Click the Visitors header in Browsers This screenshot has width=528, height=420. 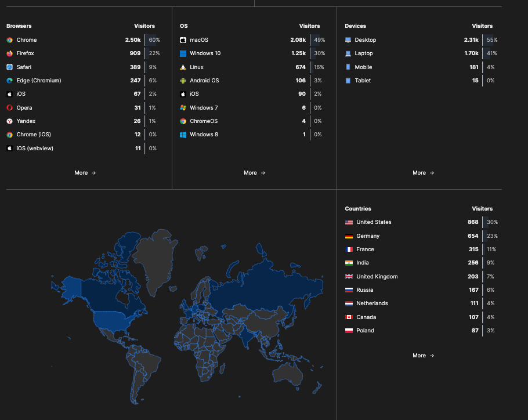(x=144, y=26)
